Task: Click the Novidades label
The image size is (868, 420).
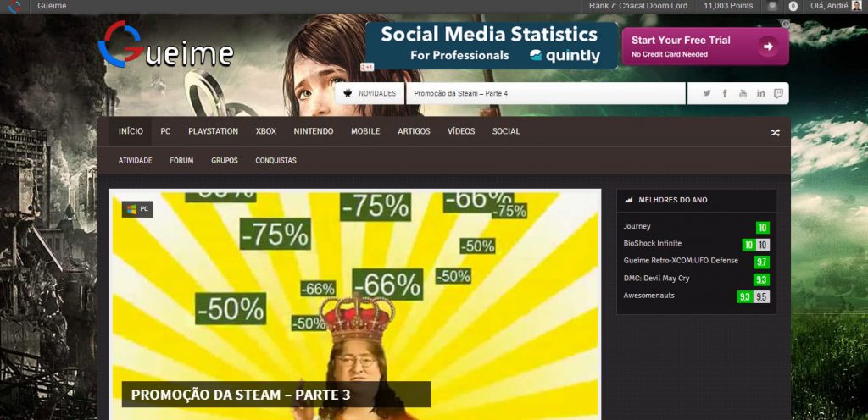Action: coord(377,94)
